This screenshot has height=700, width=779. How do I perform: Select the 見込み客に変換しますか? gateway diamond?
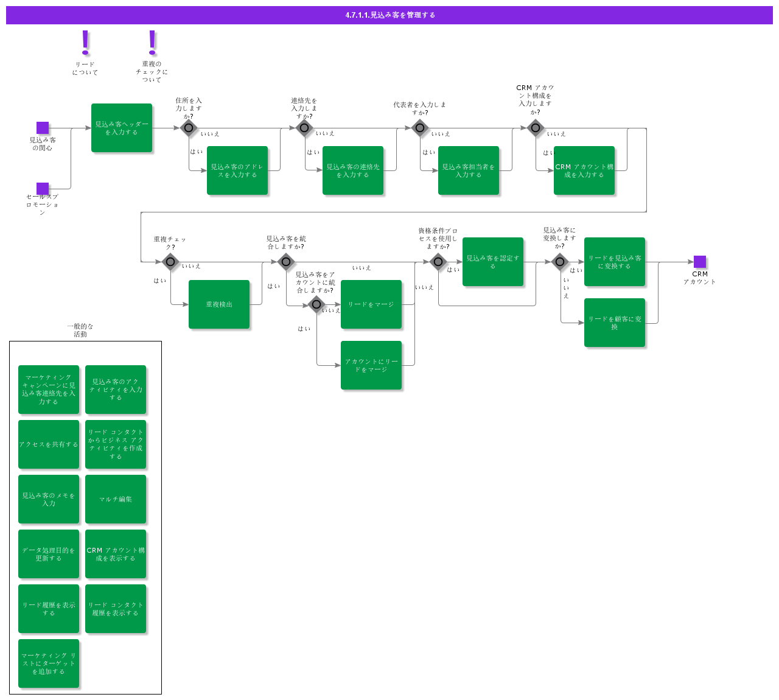tap(560, 262)
